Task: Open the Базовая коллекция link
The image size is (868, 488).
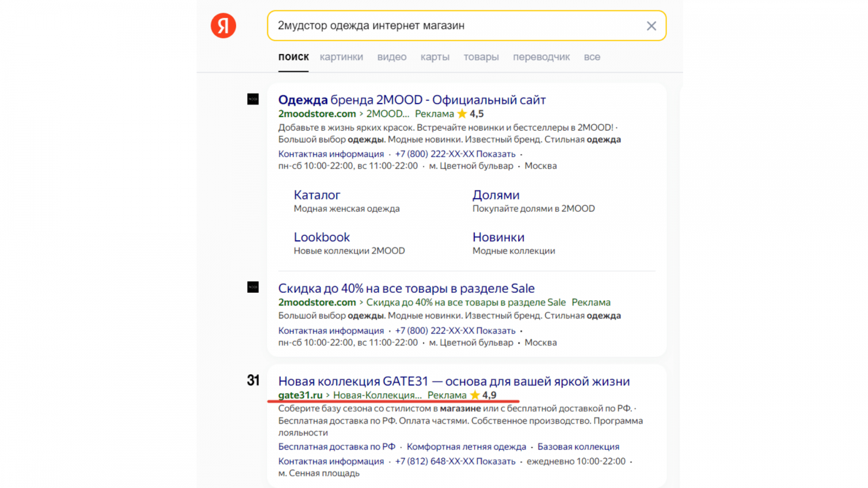Action: pyautogui.click(x=578, y=447)
